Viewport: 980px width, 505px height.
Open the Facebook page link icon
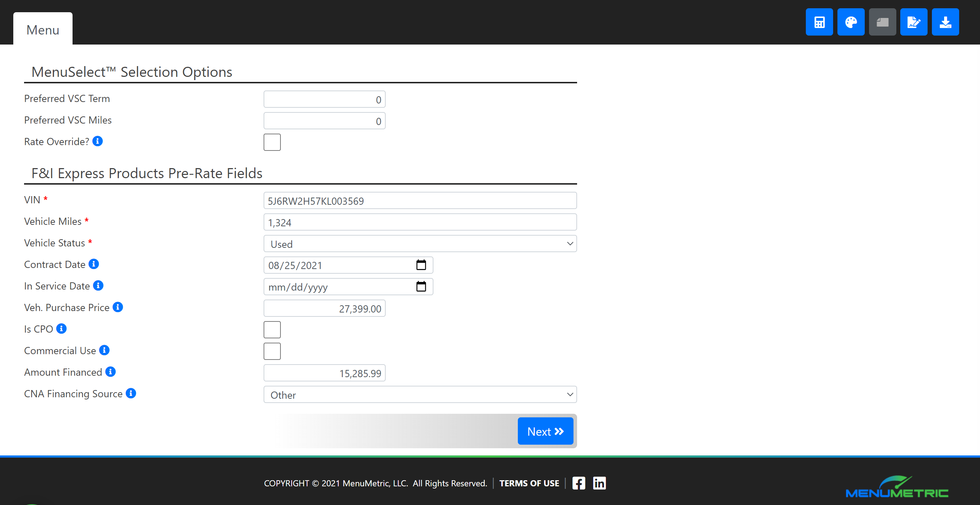(x=579, y=483)
